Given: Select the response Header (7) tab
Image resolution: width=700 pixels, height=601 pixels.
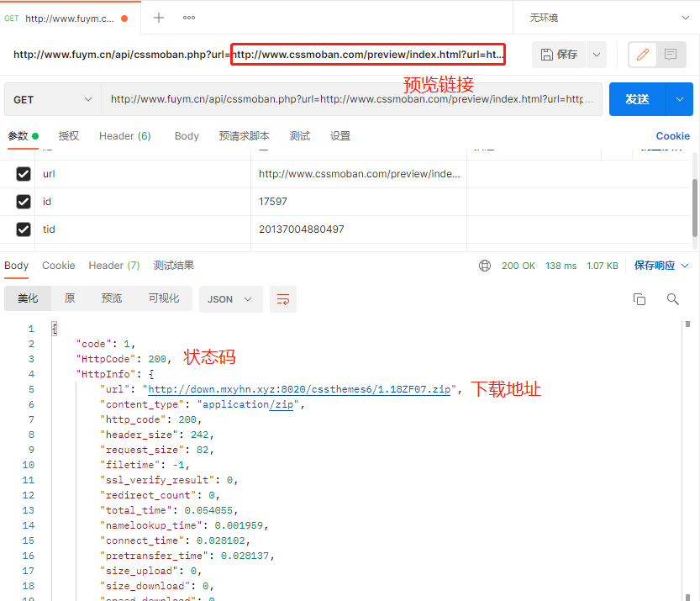Looking at the screenshot, I should (x=114, y=266).
